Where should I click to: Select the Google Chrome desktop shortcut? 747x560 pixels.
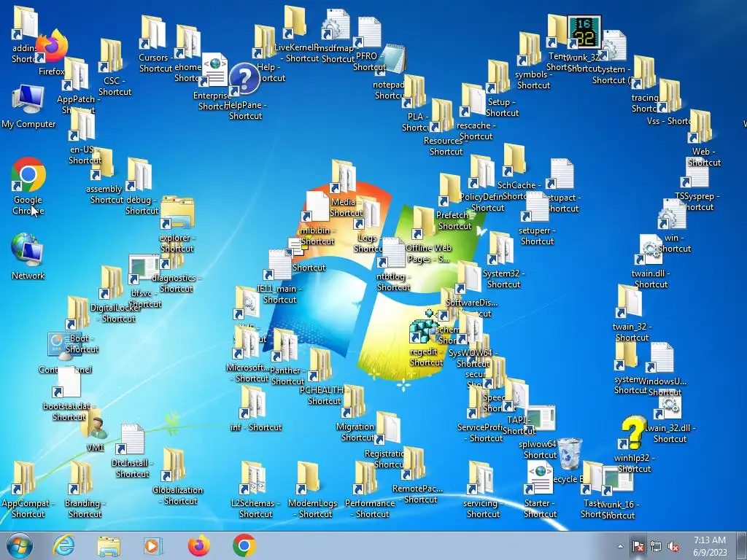pos(28,174)
